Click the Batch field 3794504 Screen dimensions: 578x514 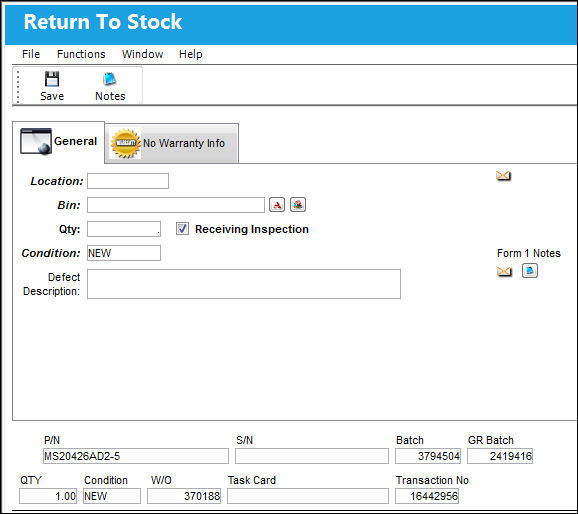click(428, 456)
